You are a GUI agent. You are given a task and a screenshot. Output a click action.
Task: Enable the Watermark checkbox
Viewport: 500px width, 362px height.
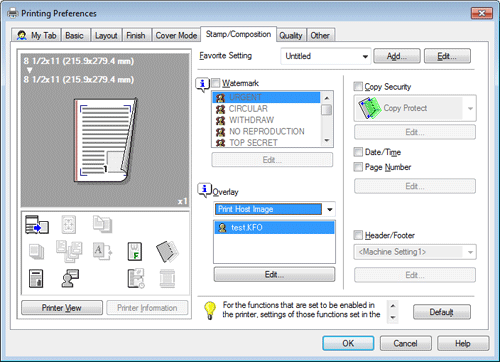click(216, 83)
